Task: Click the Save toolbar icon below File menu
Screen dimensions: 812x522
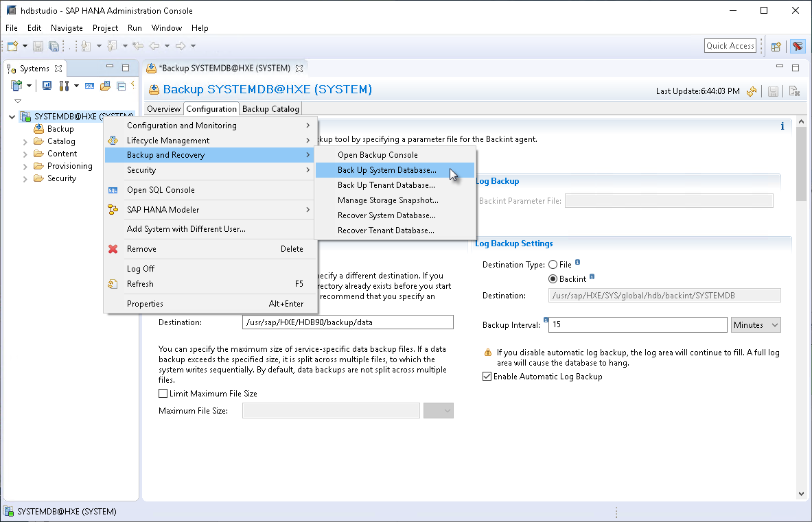Action: 37,45
